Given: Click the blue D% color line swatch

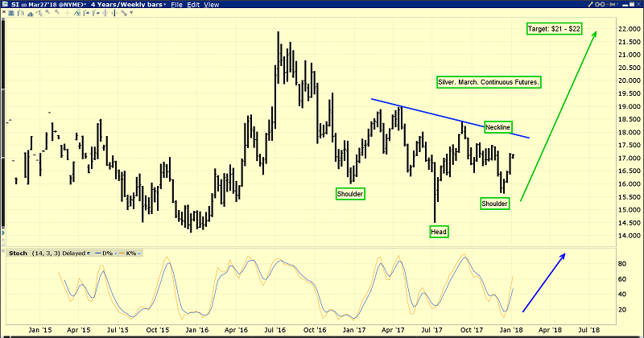Looking at the screenshot, I should pyautogui.click(x=97, y=253).
